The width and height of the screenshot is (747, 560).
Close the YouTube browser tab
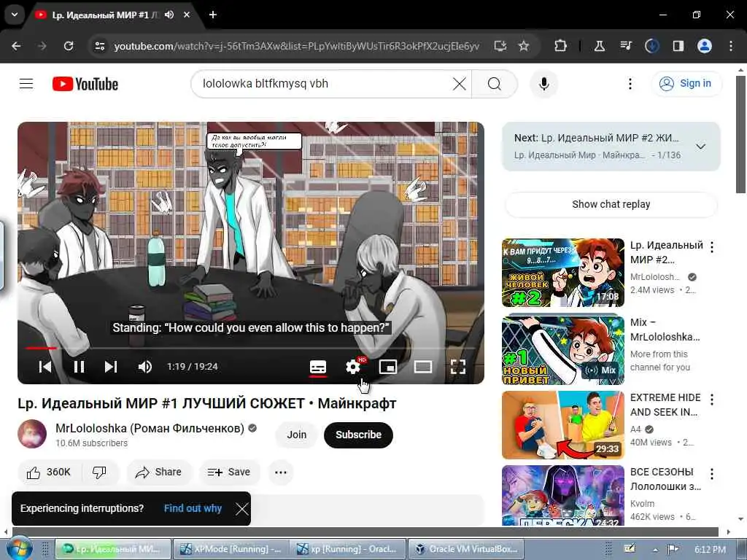coord(187,15)
